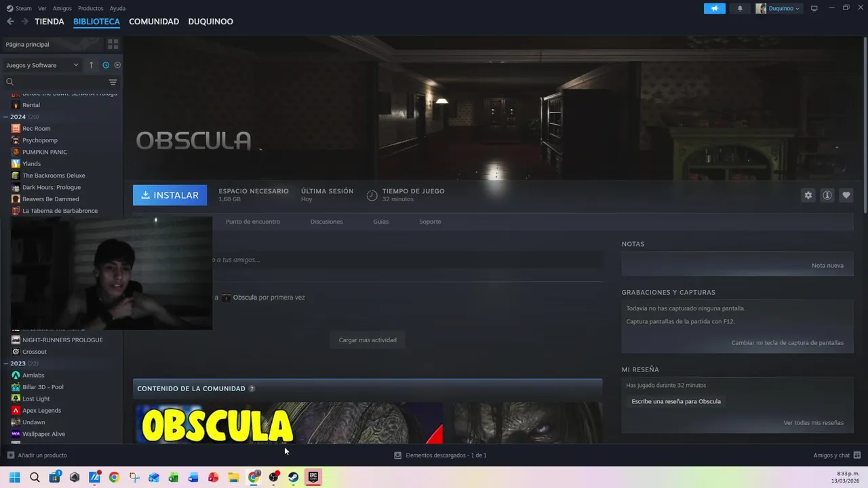Select Psychopomp in the game list
868x488 pixels.
tap(39, 140)
